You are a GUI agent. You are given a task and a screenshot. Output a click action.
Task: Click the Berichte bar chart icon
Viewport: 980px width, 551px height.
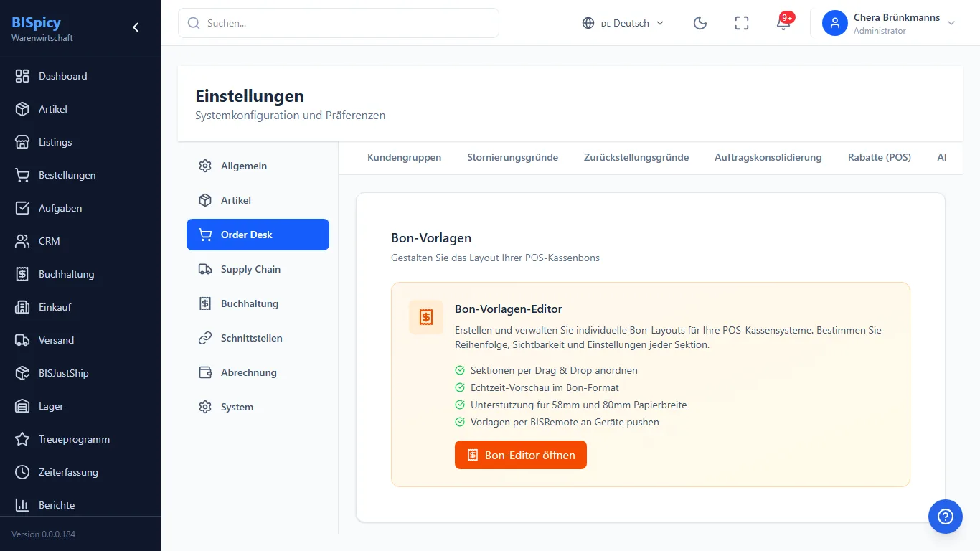(22, 505)
